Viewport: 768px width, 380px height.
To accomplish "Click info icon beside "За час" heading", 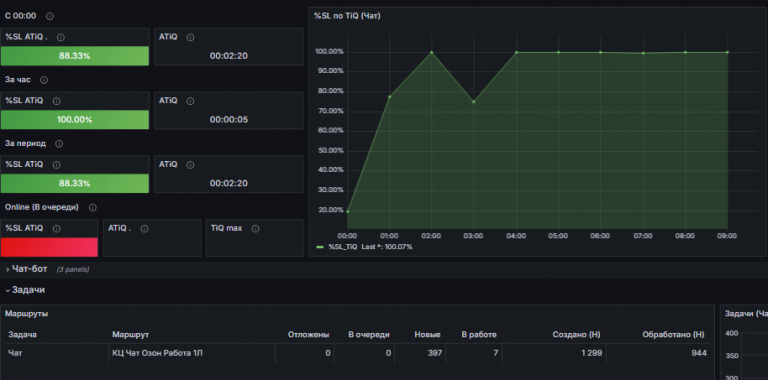I will 44,80.
